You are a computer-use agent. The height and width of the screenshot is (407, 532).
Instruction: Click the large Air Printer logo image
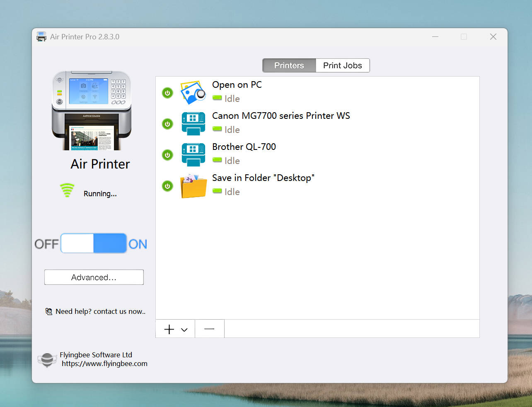point(92,111)
